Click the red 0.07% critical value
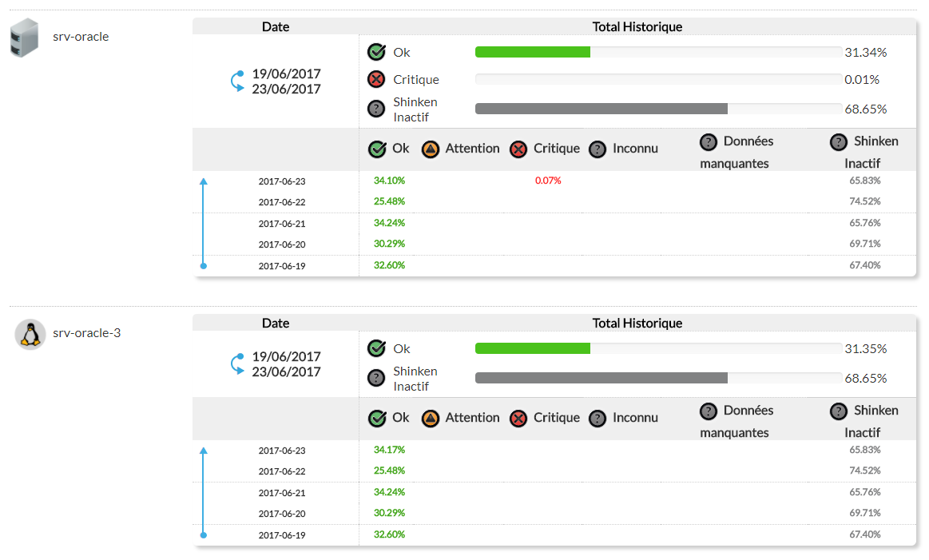Viewport: 929px width, 560px height. point(548,181)
